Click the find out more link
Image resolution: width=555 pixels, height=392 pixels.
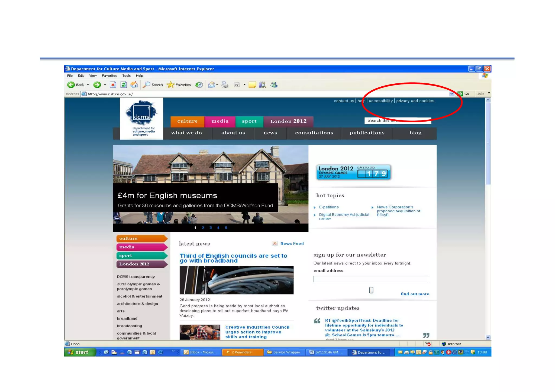click(x=415, y=294)
